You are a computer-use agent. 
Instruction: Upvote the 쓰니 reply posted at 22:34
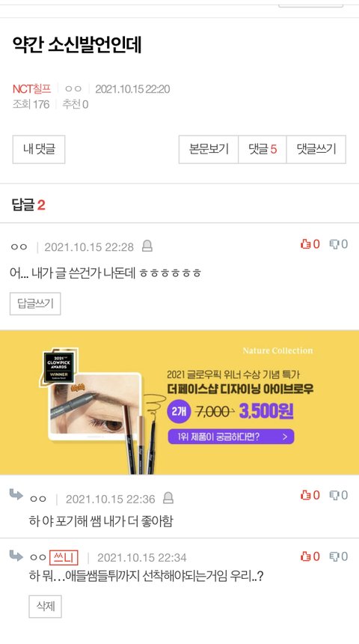[310, 556]
